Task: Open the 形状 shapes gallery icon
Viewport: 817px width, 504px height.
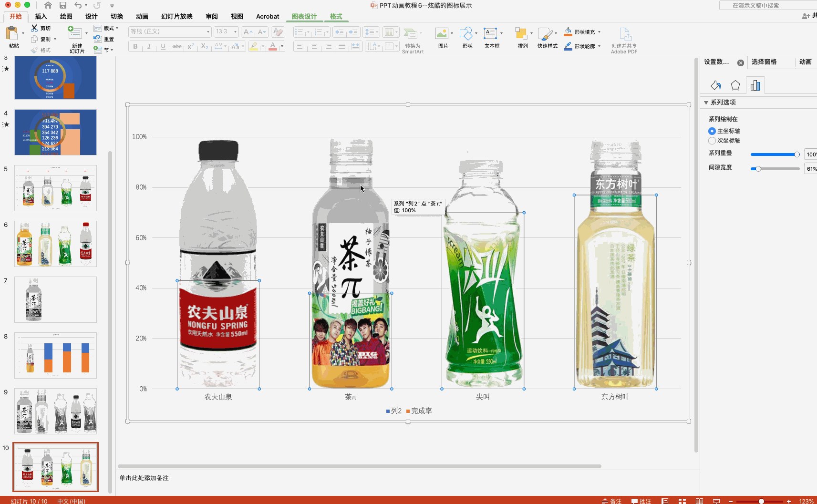Action: tap(465, 33)
